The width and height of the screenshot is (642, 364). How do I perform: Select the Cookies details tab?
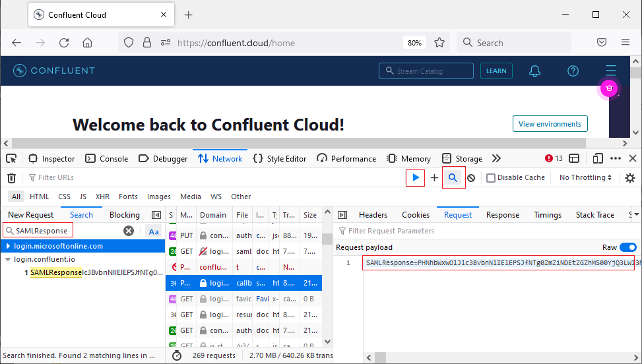(x=416, y=215)
